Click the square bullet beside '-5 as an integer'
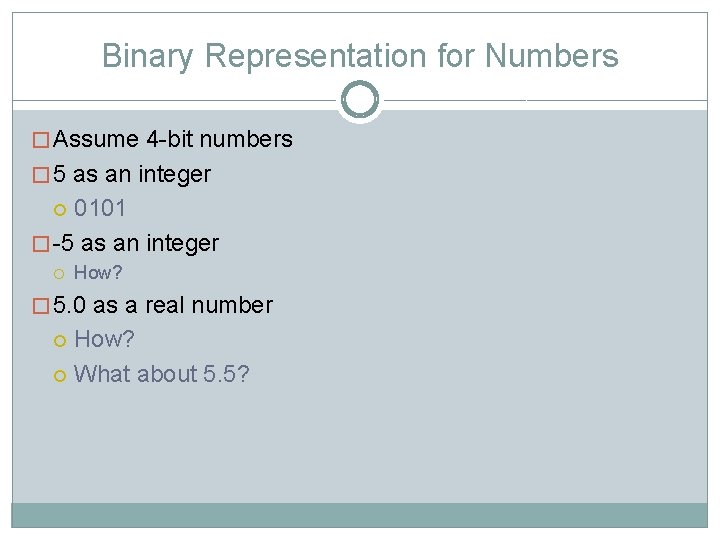Screen dimensions: 720x540 (x=41, y=244)
